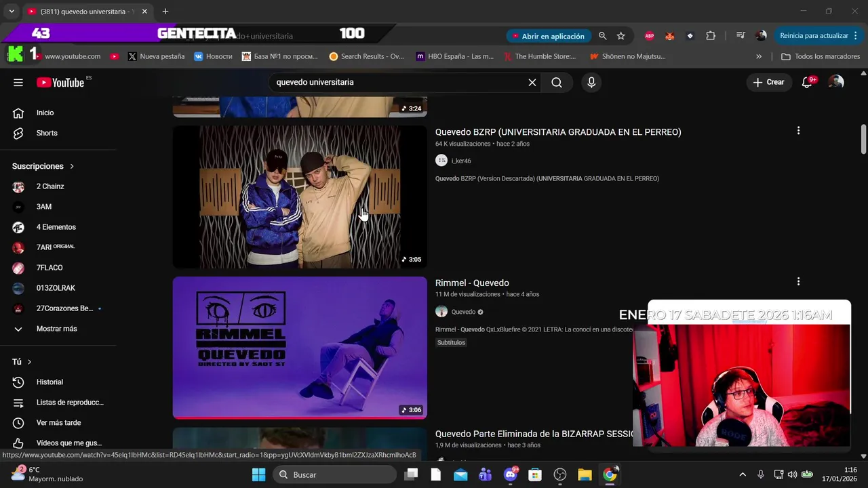Open a new browser tab

pyautogui.click(x=165, y=12)
